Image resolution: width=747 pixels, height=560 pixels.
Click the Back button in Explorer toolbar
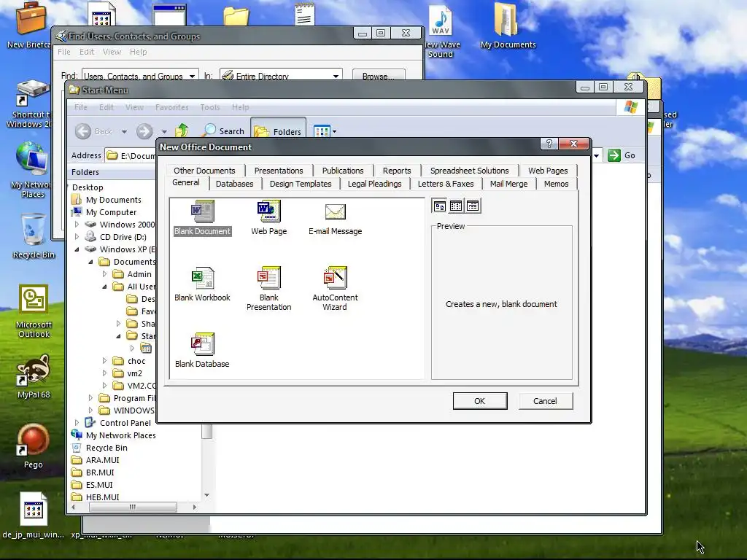pyautogui.click(x=94, y=131)
